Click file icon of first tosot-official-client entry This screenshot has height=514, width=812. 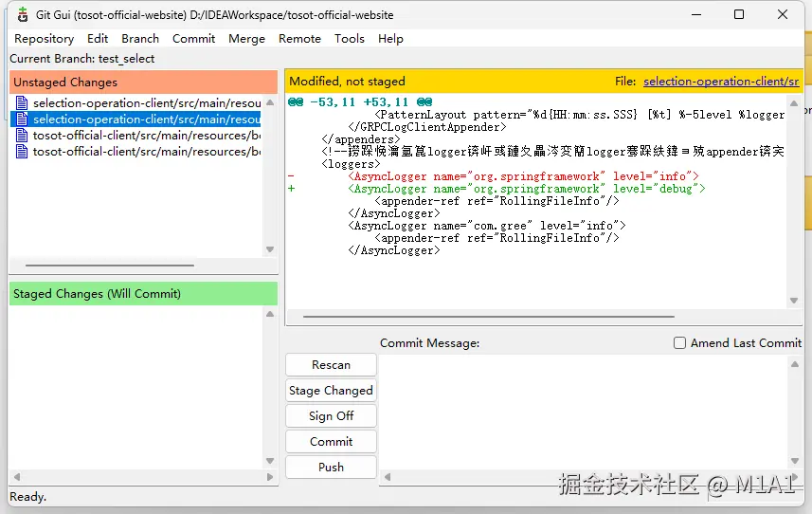[x=22, y=136]
